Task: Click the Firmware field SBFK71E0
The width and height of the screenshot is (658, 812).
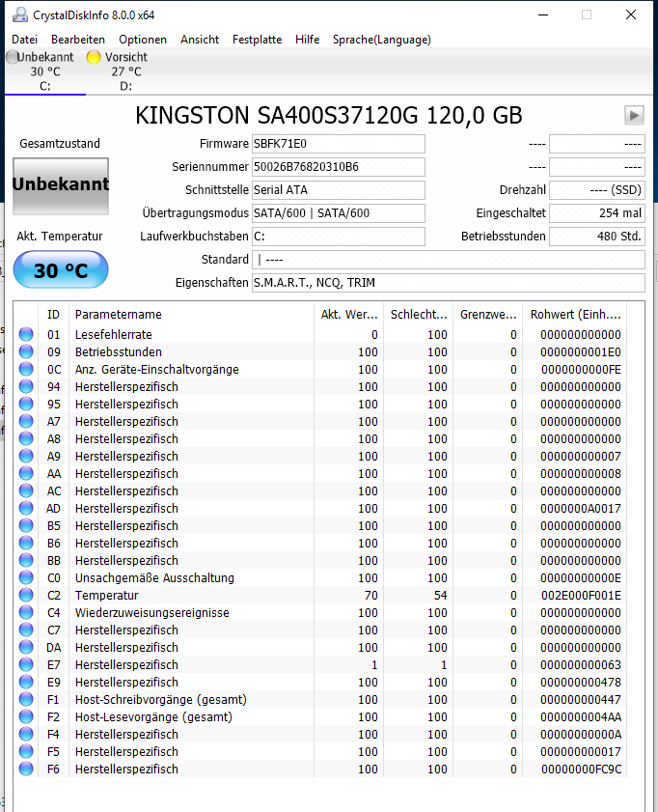Action: tap(339, 144)
